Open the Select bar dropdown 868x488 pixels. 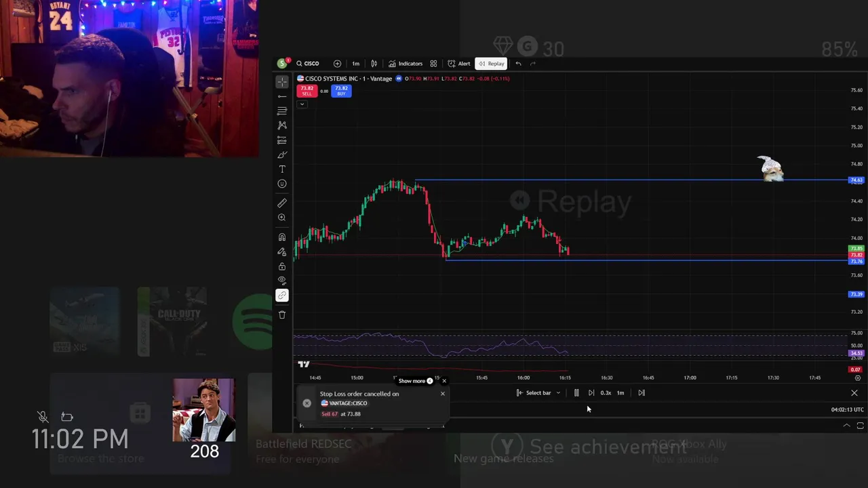point(538,392)
